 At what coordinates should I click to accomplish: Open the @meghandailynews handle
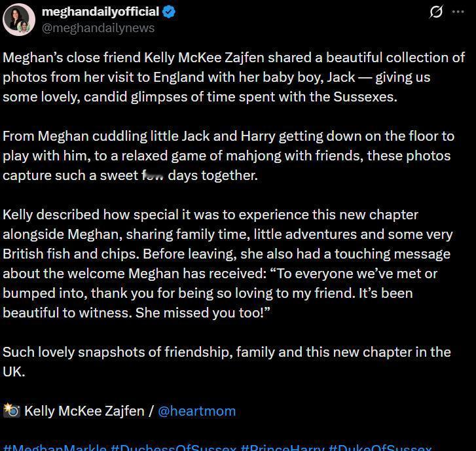[98, 28]
